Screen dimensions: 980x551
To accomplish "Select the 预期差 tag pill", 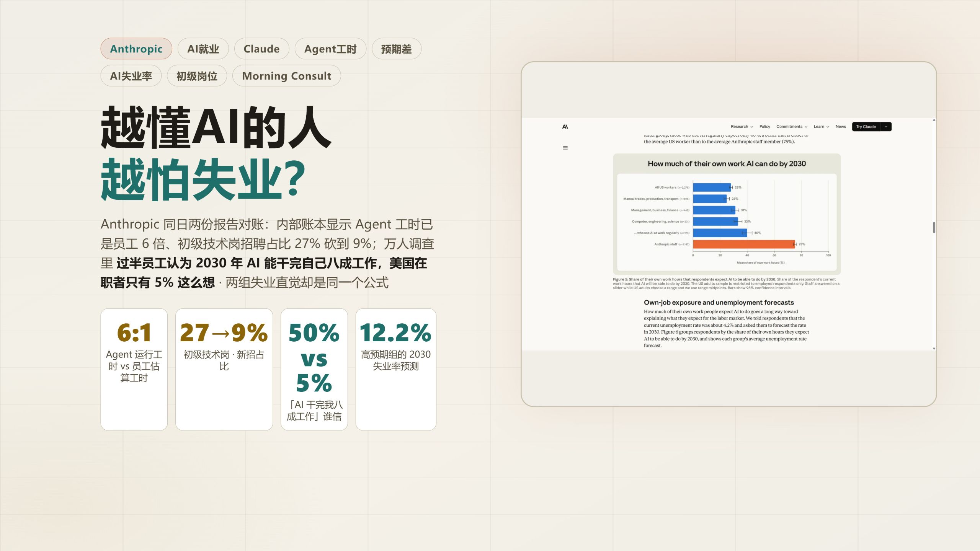I will [396, 49].
